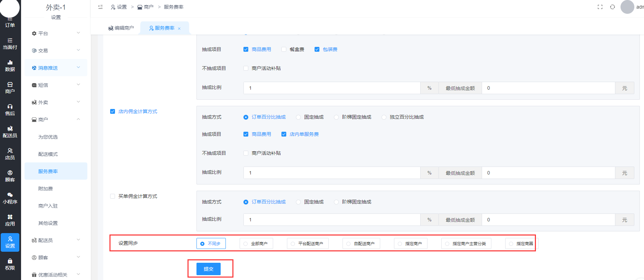This screenshot has width=644, height=280.
Task: Click the fullscreen icon in top bar
Action: pos(600,7)
